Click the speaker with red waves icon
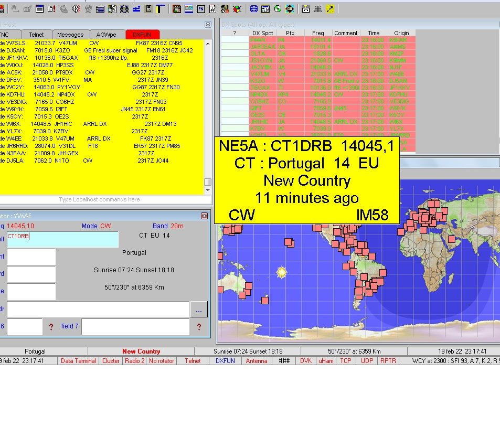The width and height of the screenshot is (500, 448). (x=76, y=9)
